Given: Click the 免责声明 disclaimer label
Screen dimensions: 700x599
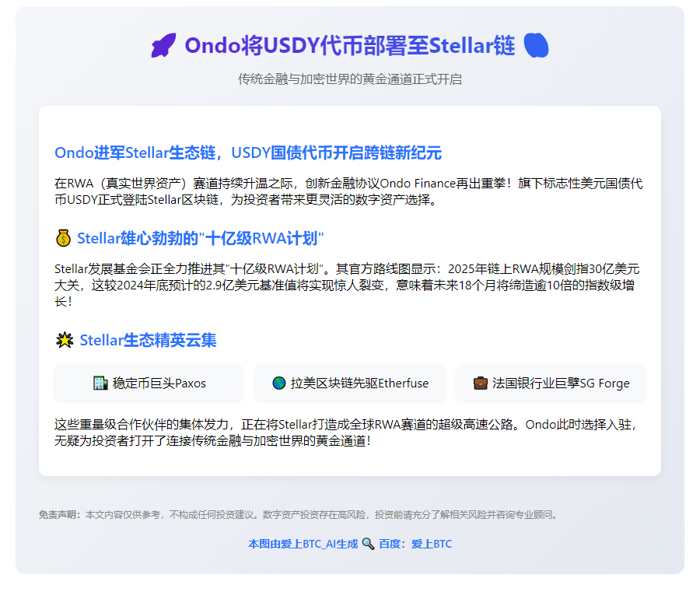Looking at the screenshot, I should coord(60,515).
